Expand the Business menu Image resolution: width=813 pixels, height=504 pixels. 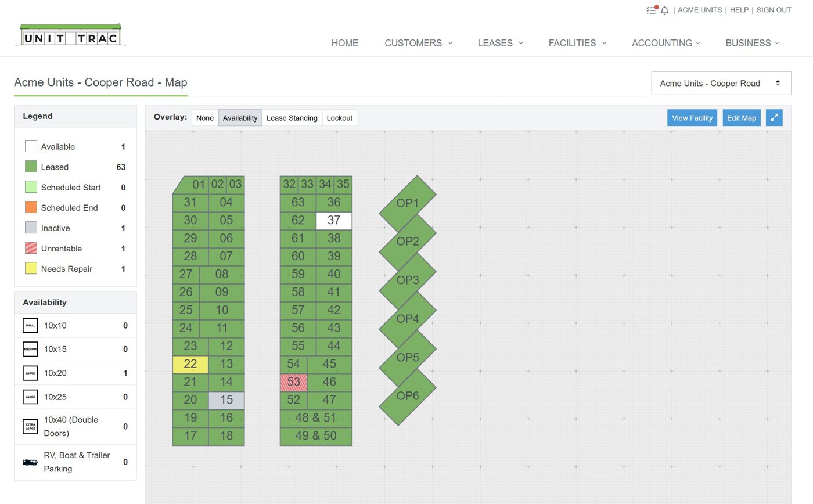[753, 43]
